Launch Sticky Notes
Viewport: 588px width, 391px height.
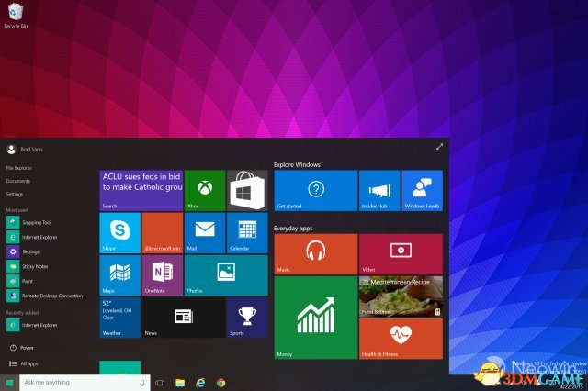(x=28, y=266)
